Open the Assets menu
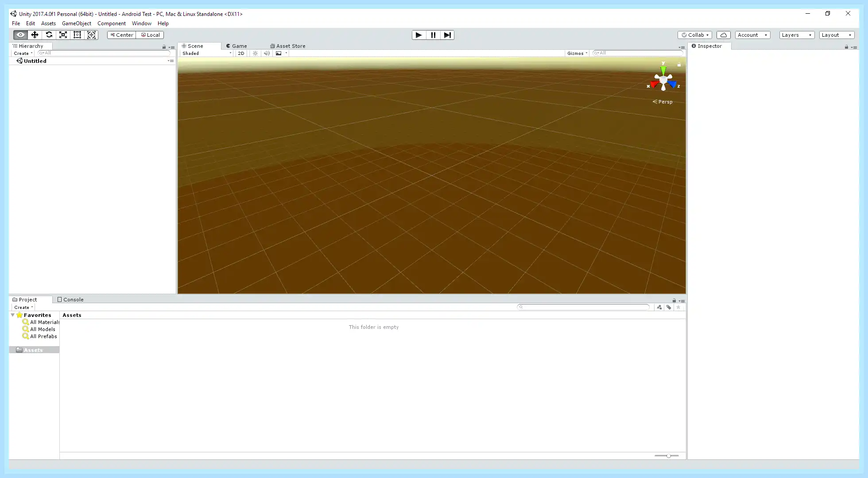The image size is (868, 478). (x=49, y=23)
